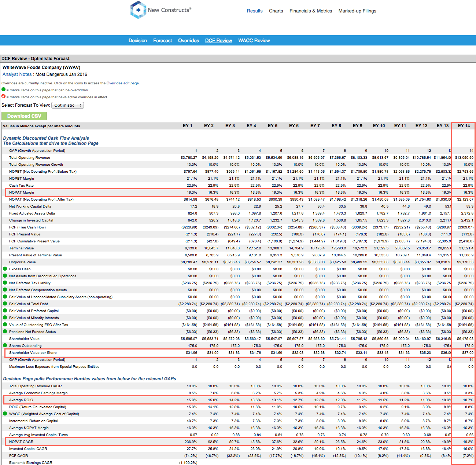Click WhiteWave Foods Company (WWAV) title
Image resolution: width=476 pixels, height=465 pixels.
click(x=41, y=67)
